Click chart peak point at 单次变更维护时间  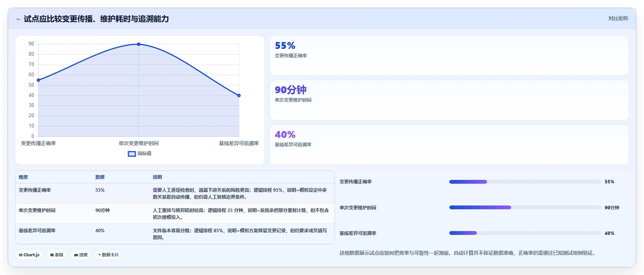pyautogui.click(x=139, y=44)
